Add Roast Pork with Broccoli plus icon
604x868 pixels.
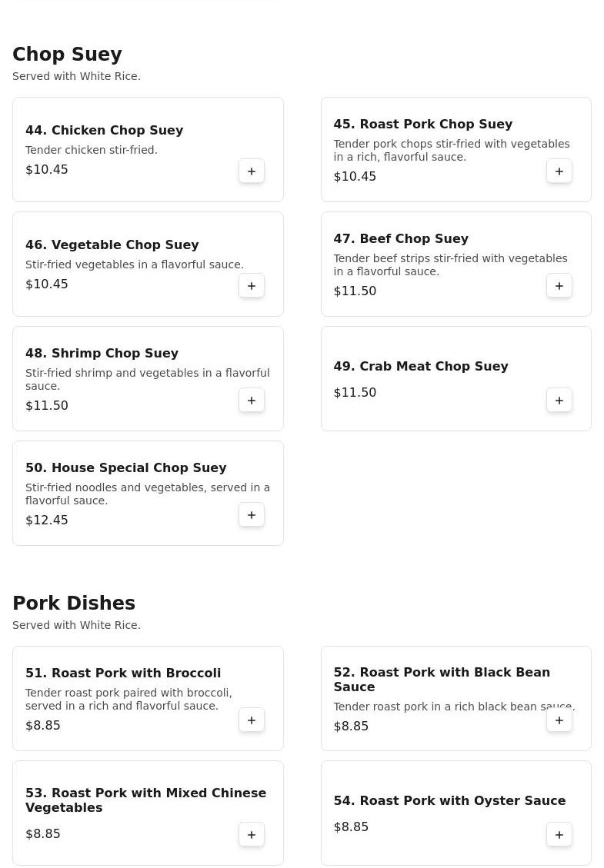[x=251, y=720]
